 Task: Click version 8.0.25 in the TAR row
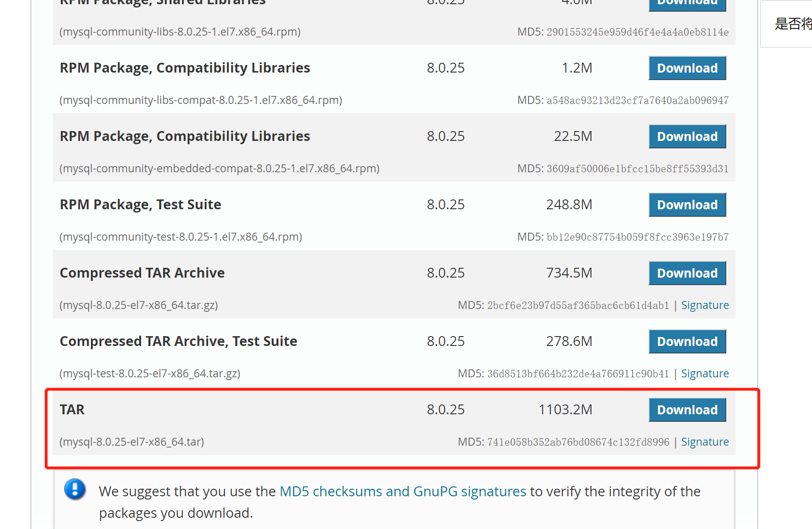(446, 410)
